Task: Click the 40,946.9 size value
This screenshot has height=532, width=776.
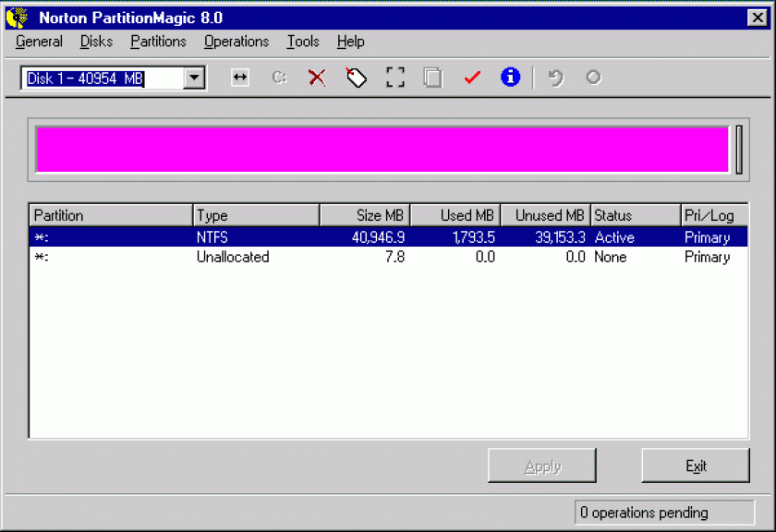Action: coord(378,237)
